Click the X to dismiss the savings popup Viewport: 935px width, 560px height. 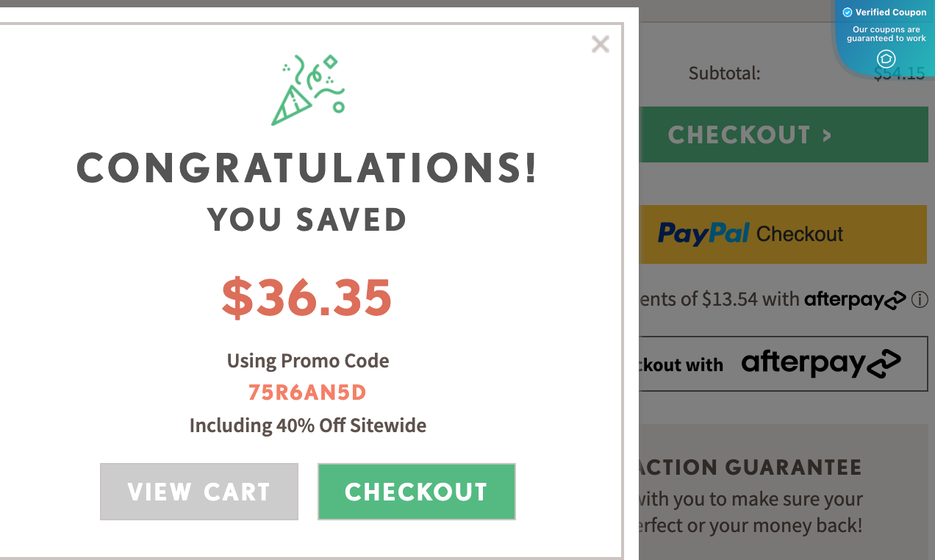pyautogui.click(x=600, y=44)
